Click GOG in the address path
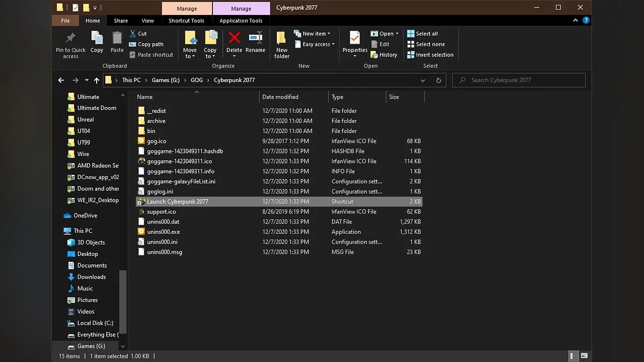Screen dimensions: 644x362 coord(196,80)
